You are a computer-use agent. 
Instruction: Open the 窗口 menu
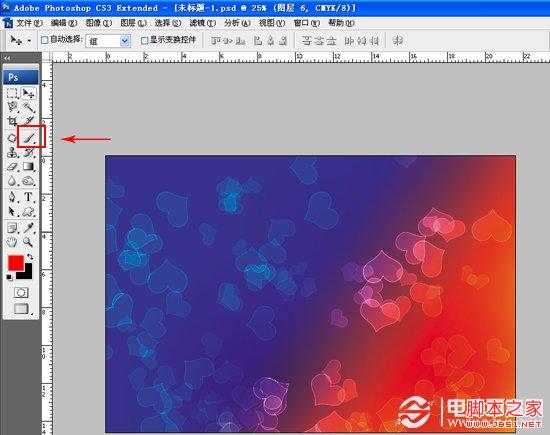[x=307, y=23]
